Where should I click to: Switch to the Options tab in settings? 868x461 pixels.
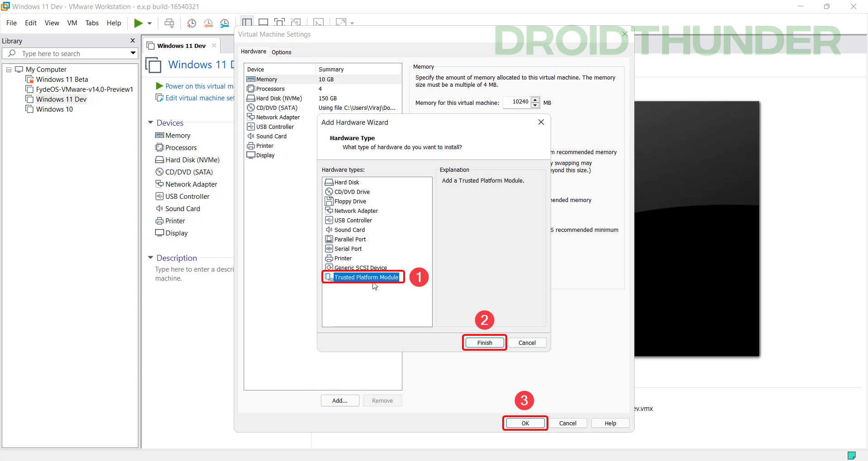point(281,52)
